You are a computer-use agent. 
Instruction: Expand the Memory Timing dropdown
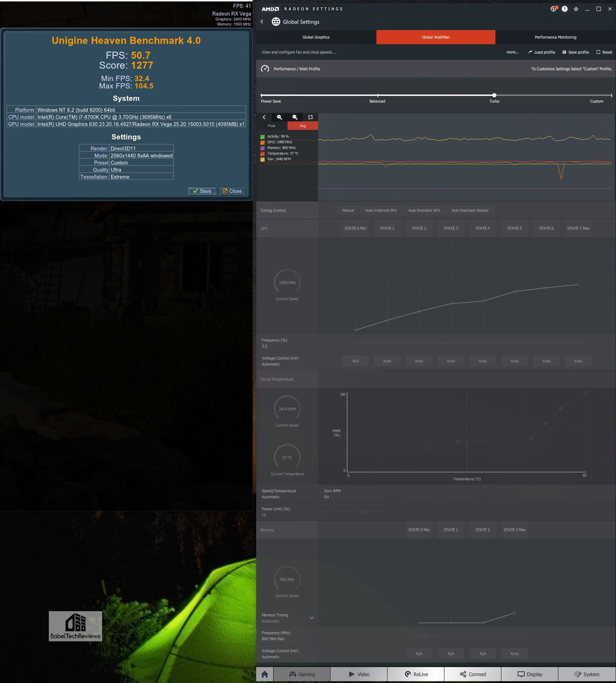(311, 618)
